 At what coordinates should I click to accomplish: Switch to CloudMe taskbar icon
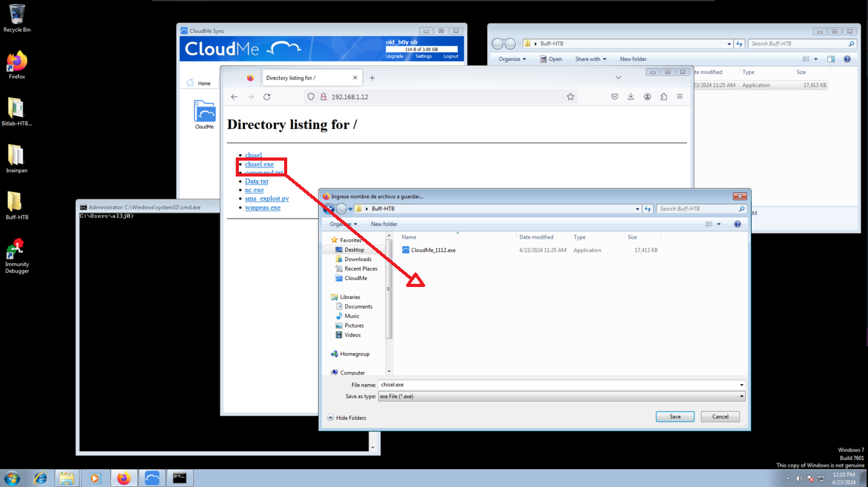[152, 478]
